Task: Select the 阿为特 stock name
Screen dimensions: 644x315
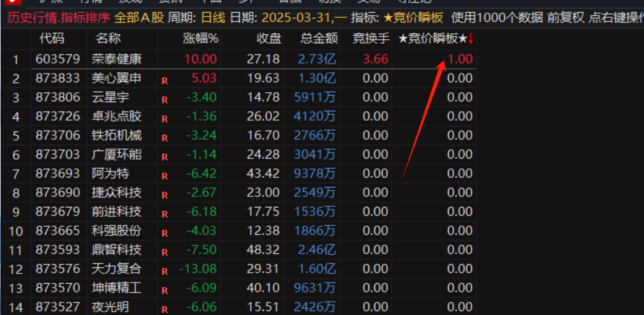Action: [111, 173]
